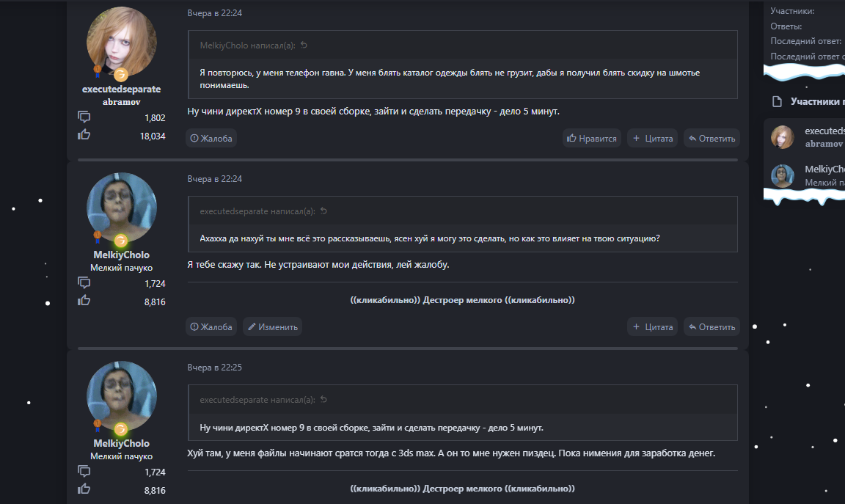Click "Ответить" in the post containing "Изменить"

(x=711, y=326)
